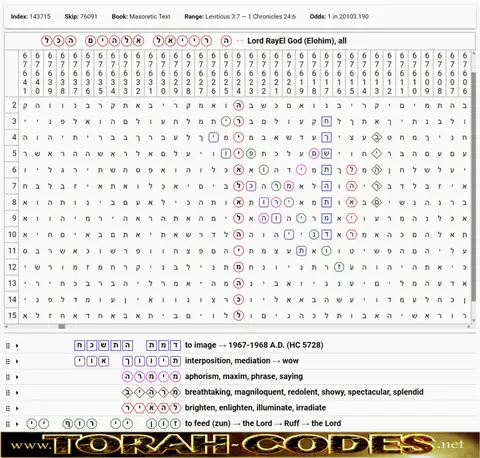Click the pink-circled letter in matrix row 6

(x=301, y=170)
